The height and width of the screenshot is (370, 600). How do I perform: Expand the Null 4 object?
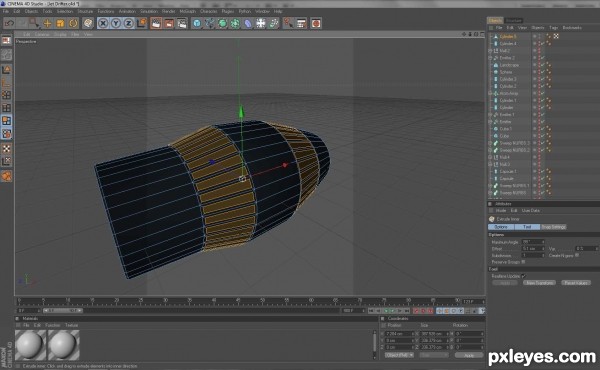click(x=490, y=157)
